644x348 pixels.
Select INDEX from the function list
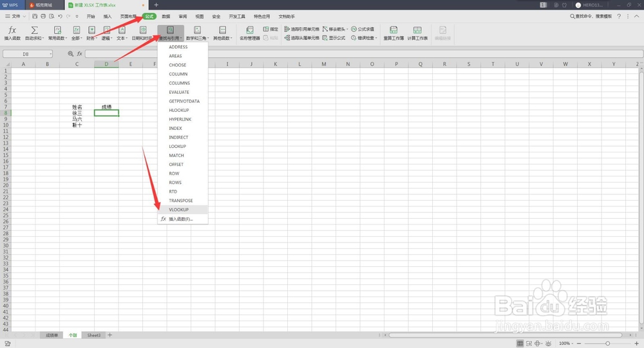coord(183,129)
